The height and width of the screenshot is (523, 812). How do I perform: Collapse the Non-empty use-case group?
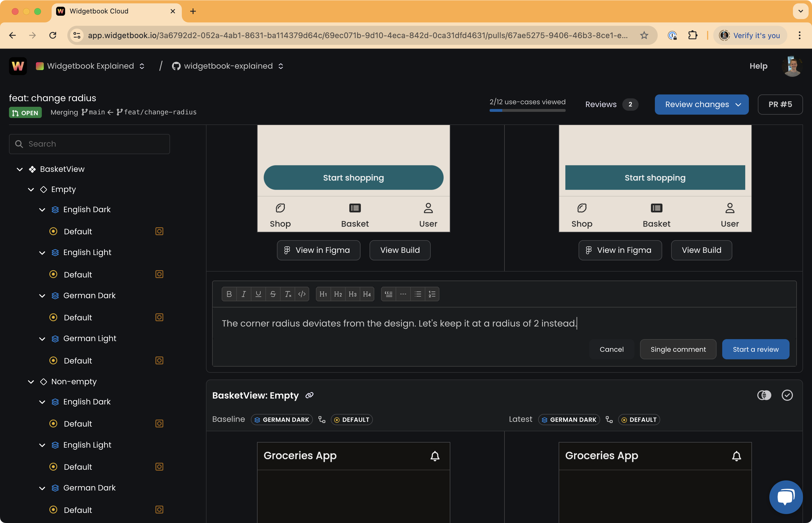(31, 382)
